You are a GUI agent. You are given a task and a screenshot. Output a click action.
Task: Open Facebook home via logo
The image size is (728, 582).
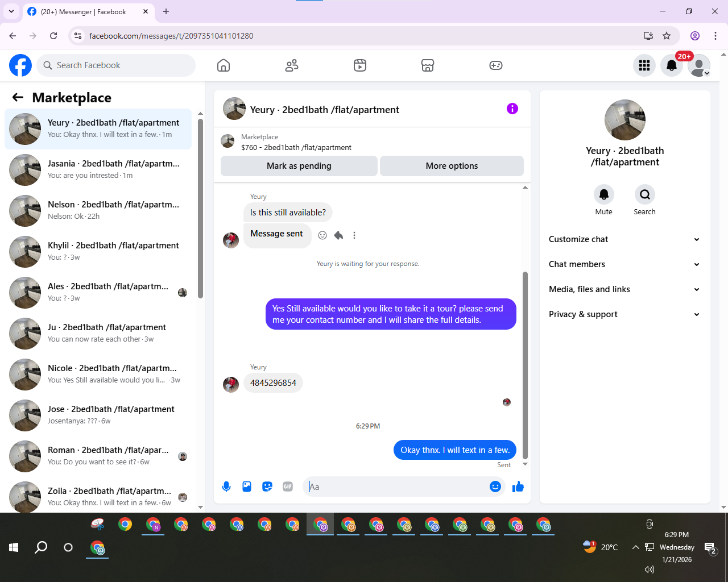coord(20,65)
